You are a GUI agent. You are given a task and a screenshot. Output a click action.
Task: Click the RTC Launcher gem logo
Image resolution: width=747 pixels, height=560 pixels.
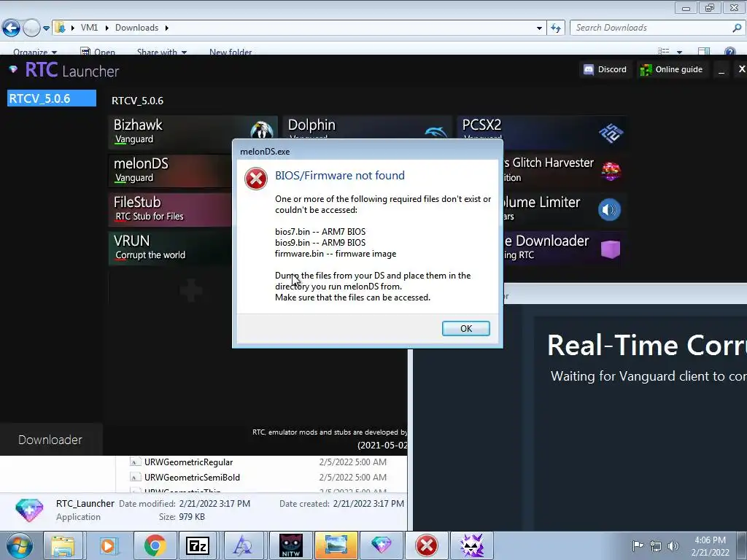[13, 69]
